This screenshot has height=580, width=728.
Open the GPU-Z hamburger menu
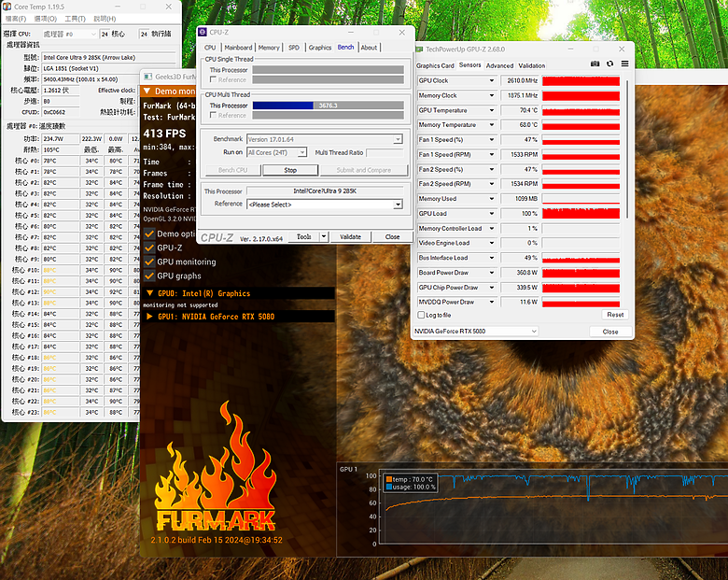tap(625, 64)
